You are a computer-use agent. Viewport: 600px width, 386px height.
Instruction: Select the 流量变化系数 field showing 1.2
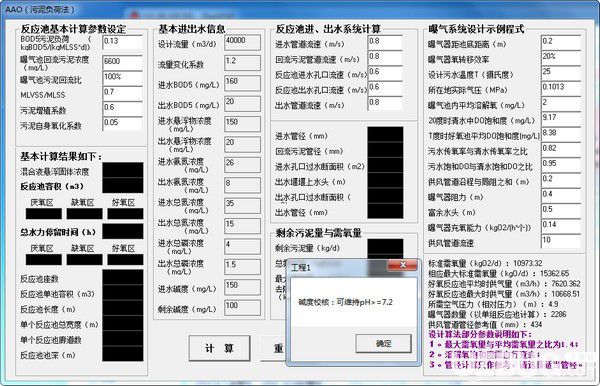click(x=243, y=62)
